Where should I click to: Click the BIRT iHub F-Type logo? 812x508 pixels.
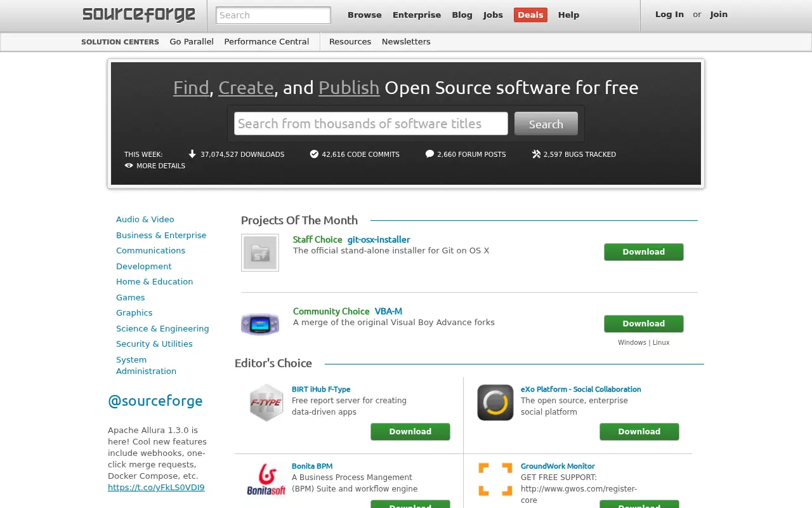tap(266, 402)
